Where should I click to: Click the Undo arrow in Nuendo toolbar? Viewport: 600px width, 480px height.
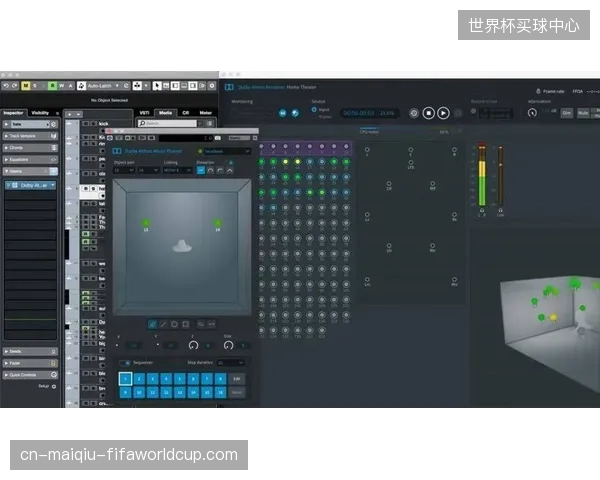pyautogui.click(x=6, y=86)
